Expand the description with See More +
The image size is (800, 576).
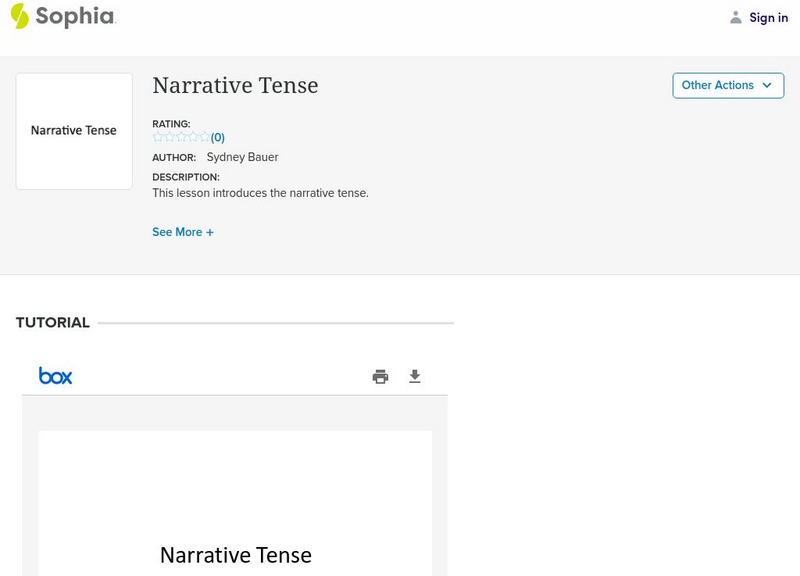tap(183, 232)
